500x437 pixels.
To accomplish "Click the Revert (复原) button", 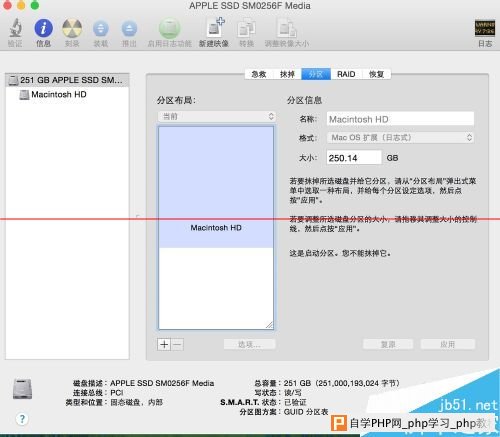I will click(x=388, y=344).
